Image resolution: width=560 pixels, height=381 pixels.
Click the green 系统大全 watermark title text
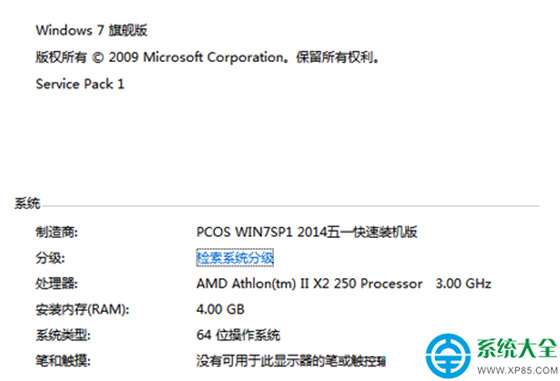[517, 348]
